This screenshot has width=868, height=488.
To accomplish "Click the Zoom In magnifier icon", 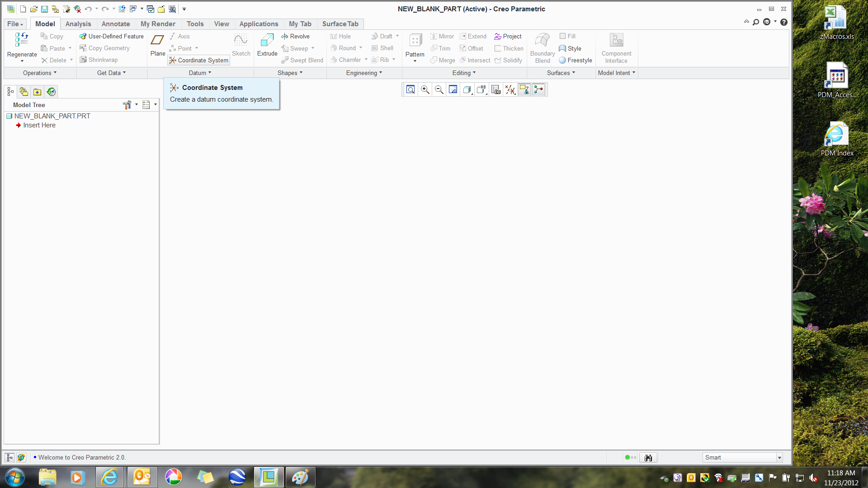I will click(425, 90).
